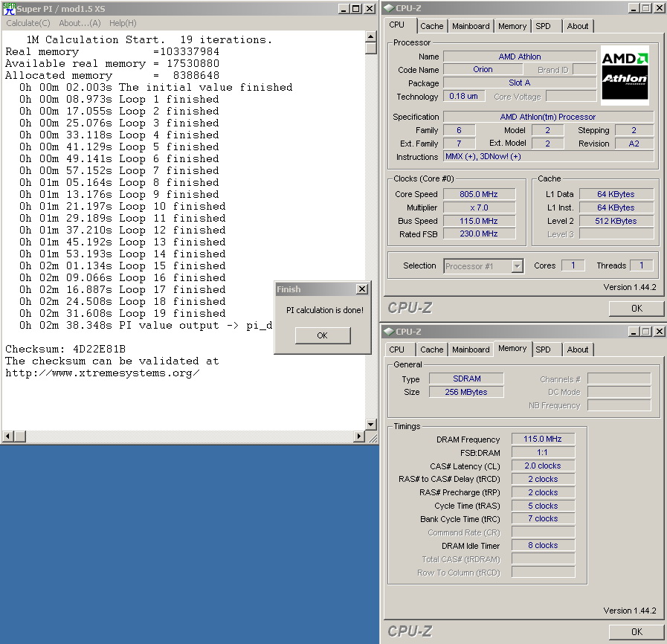Switch to the Mainboard tab in lower CPU-Z
Viewport: 667px width, 644px height.
[x=471, y=350]
